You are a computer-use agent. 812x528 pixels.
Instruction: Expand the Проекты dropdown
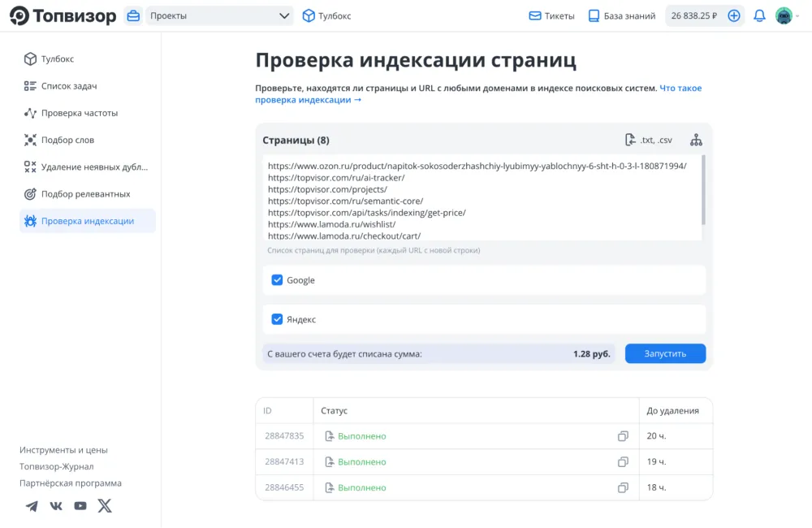pos(219,15)
